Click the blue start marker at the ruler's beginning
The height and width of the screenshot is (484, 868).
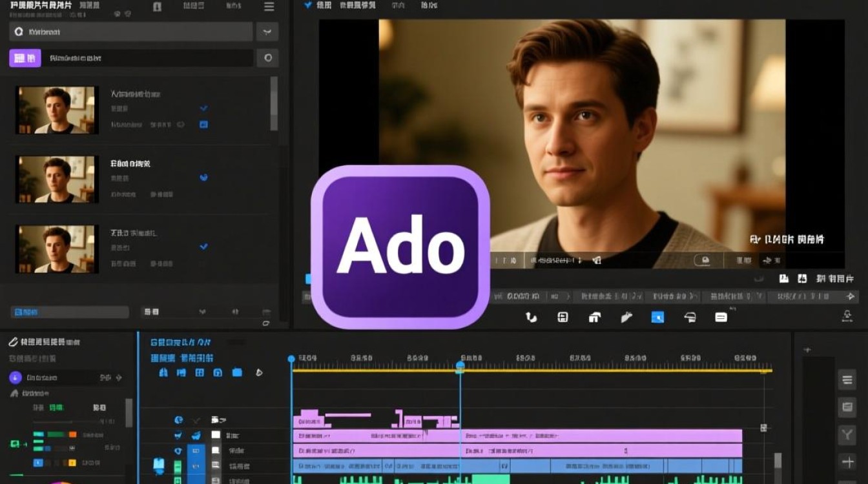[291, 359]
